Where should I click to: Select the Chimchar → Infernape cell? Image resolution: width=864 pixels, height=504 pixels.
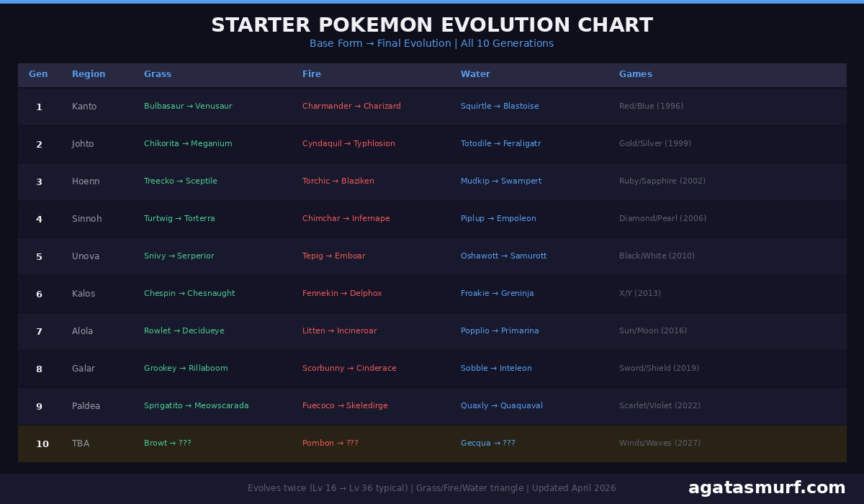tap(346, 219)
